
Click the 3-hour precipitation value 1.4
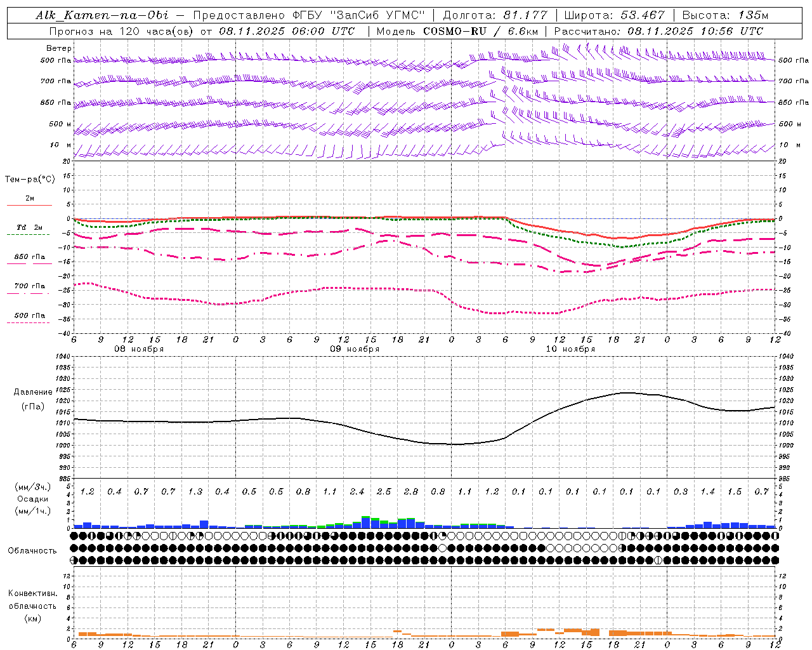tap(708, 492)
